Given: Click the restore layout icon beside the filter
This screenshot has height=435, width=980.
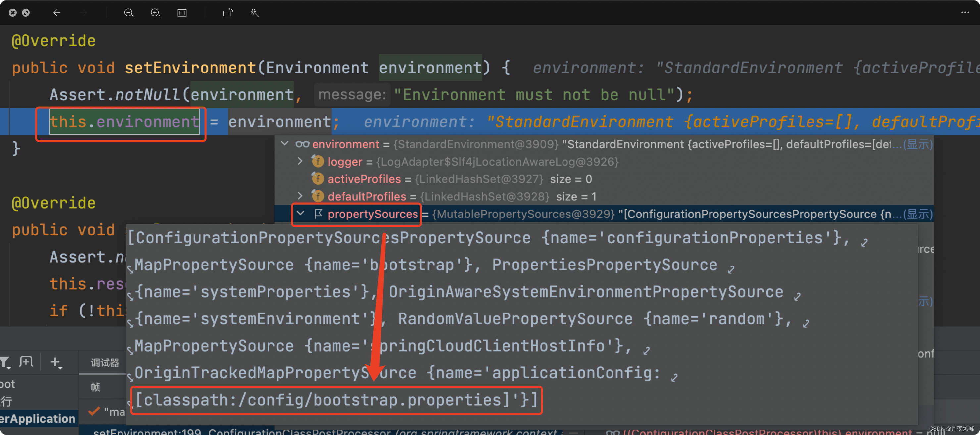Looking at the screenshot, I should (x=26, y=362).
